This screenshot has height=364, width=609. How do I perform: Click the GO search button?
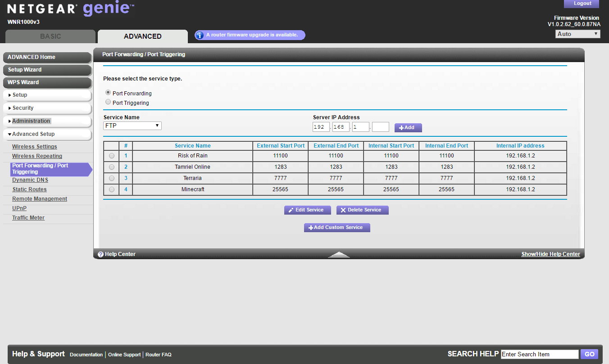(590, 354)
